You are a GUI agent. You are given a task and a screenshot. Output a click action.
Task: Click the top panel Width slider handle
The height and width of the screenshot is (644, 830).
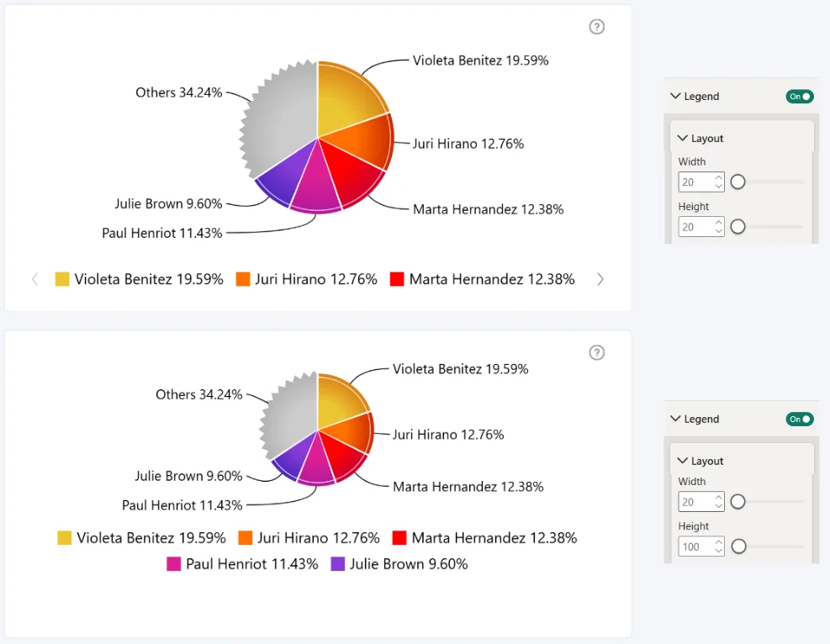737,182
